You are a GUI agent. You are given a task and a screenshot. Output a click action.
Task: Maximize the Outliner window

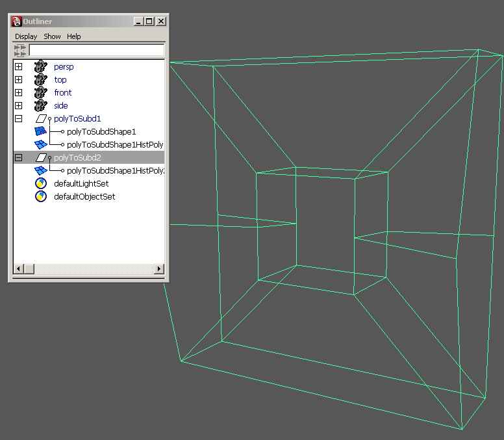click(149, 21)
